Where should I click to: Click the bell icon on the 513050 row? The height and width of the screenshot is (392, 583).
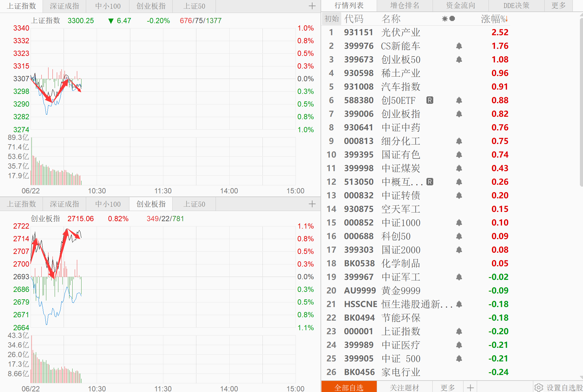click(459, 182)
